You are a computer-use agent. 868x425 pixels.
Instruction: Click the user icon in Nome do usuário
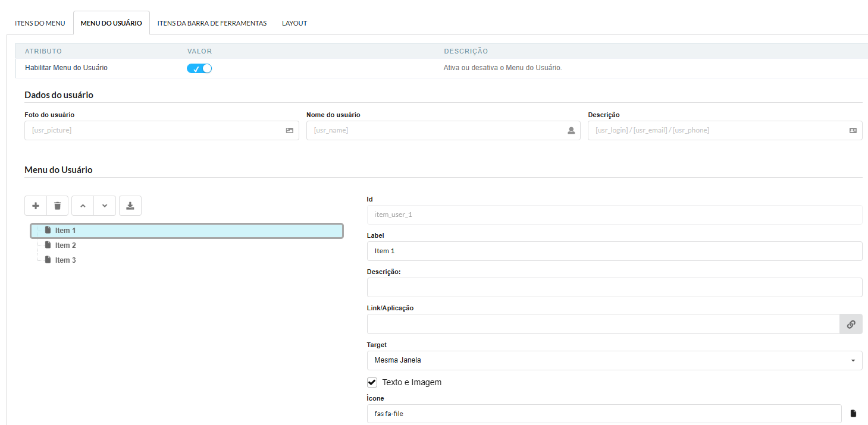(571, 130)
